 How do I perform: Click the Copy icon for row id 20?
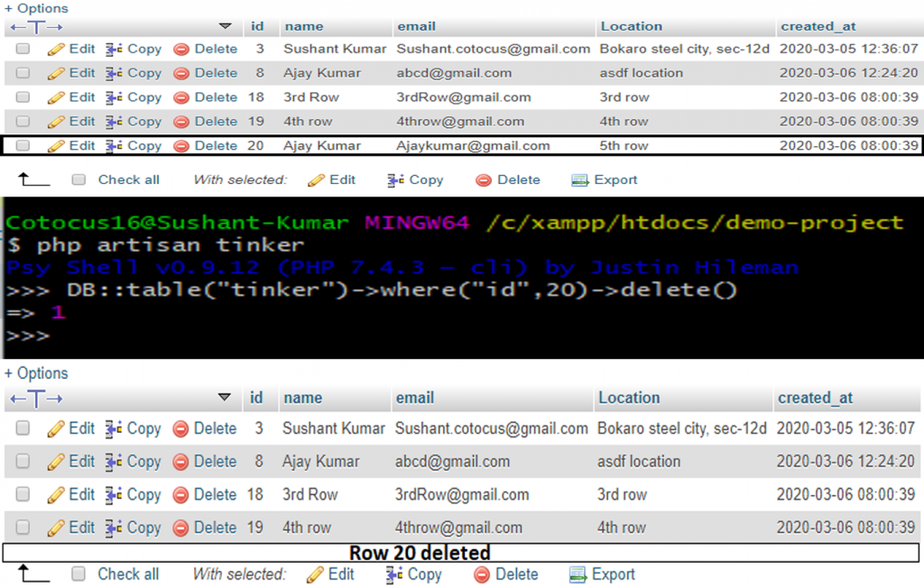[x=114, y=146]
